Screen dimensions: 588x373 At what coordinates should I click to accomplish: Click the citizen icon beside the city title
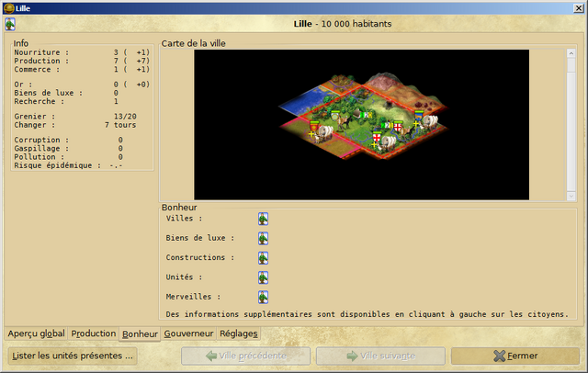pos(10,24)
